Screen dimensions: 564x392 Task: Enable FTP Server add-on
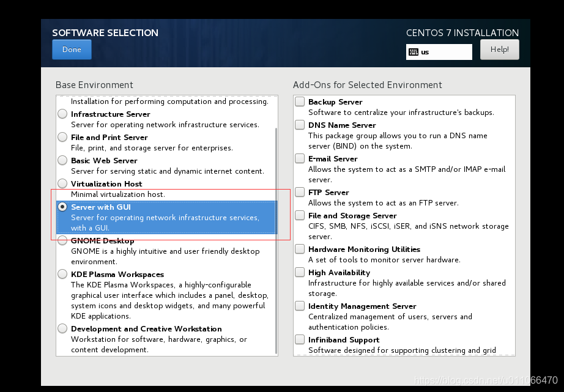300,192
